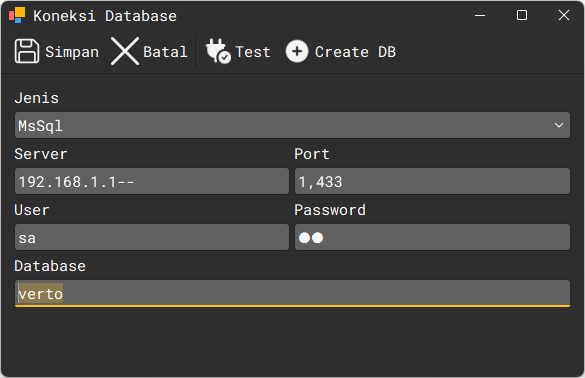
Task: Click the Password label
Action: [330, 210]
